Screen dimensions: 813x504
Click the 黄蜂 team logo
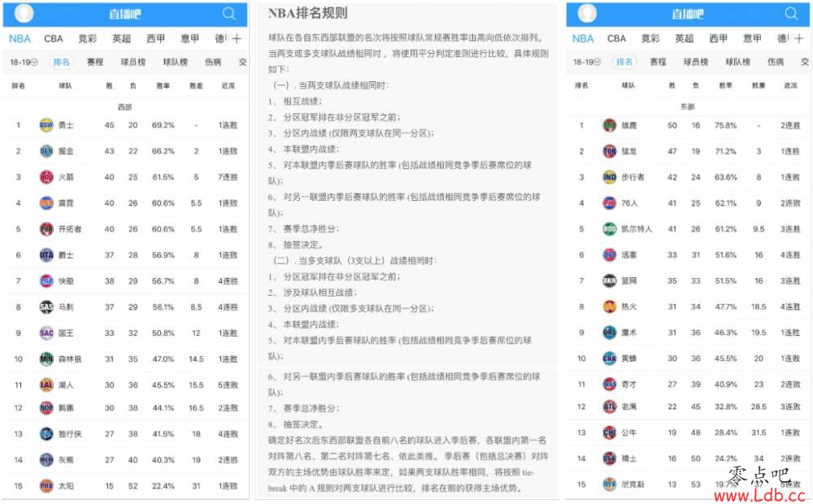[609, 358]
